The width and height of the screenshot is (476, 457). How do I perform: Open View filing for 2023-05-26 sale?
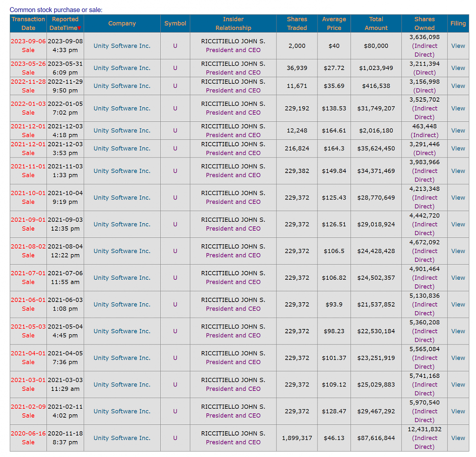[x=458, y=68]
